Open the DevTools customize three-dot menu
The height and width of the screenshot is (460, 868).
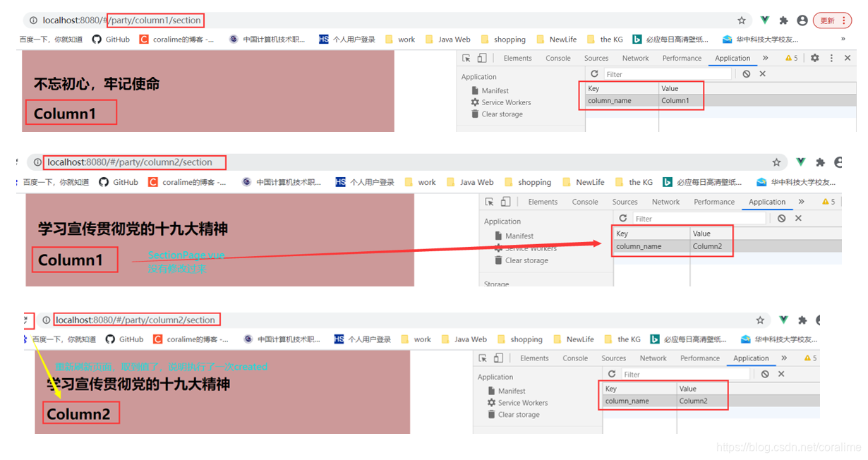[x=831, y=58]
